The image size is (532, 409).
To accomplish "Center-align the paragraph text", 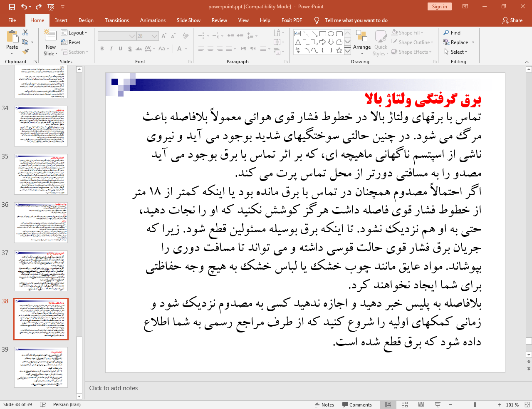I will tap(210, 49).
